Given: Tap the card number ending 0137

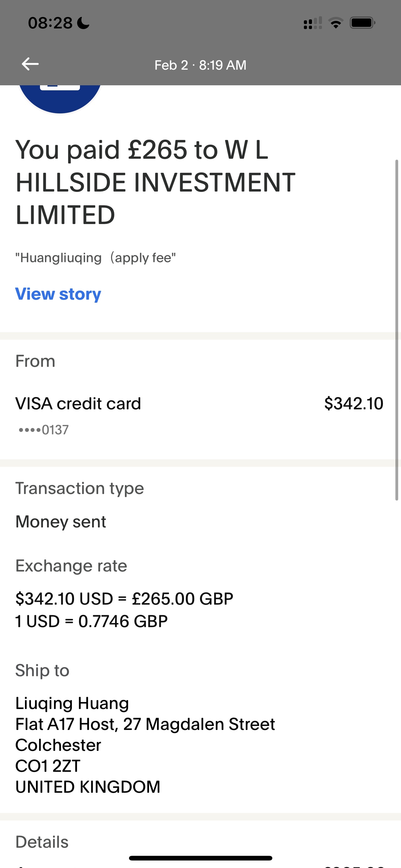Looking at the screenshot, I should 44,430.
